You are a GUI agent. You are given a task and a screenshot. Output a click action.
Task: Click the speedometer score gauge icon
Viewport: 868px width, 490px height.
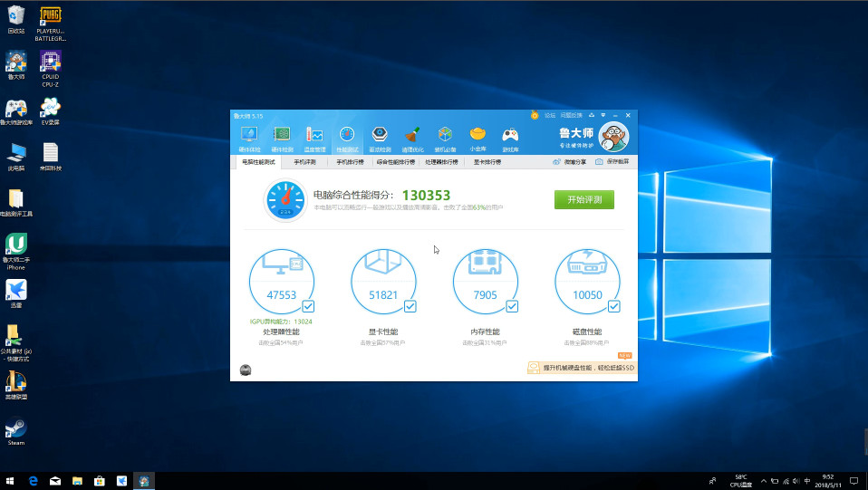pos(285,200)
